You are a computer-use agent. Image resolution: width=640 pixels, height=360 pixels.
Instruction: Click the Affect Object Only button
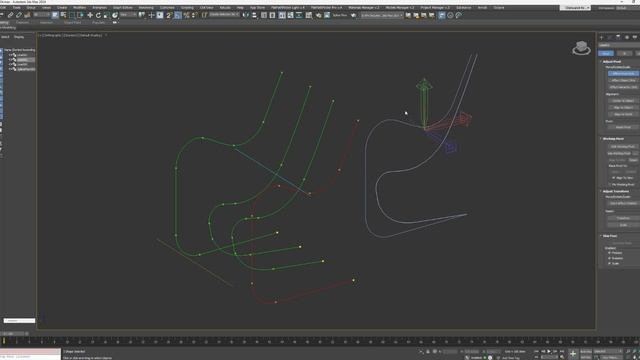pos(624,80)
